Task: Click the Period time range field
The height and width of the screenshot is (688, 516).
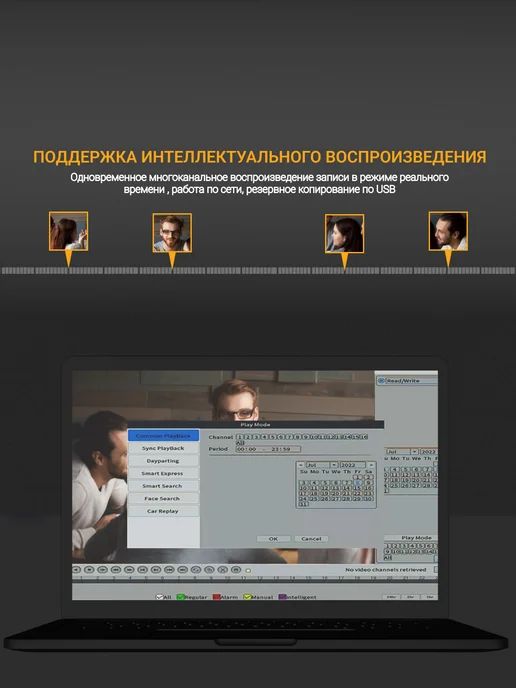Action: tap(268, 449)
